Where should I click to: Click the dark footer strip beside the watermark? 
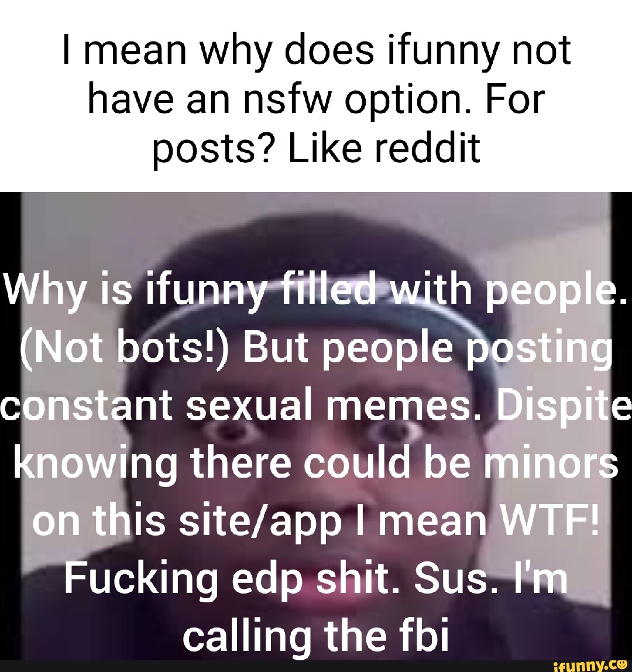(x=274, y=666)
